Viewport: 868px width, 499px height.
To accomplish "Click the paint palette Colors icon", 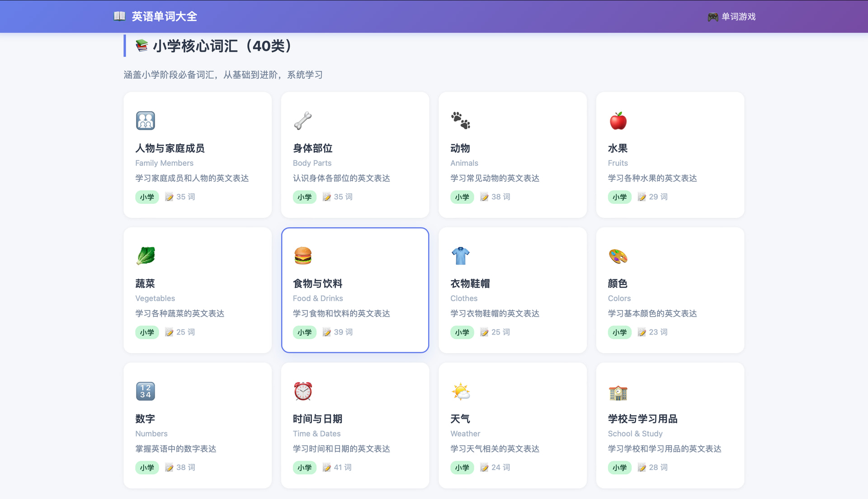I will 618,256.
